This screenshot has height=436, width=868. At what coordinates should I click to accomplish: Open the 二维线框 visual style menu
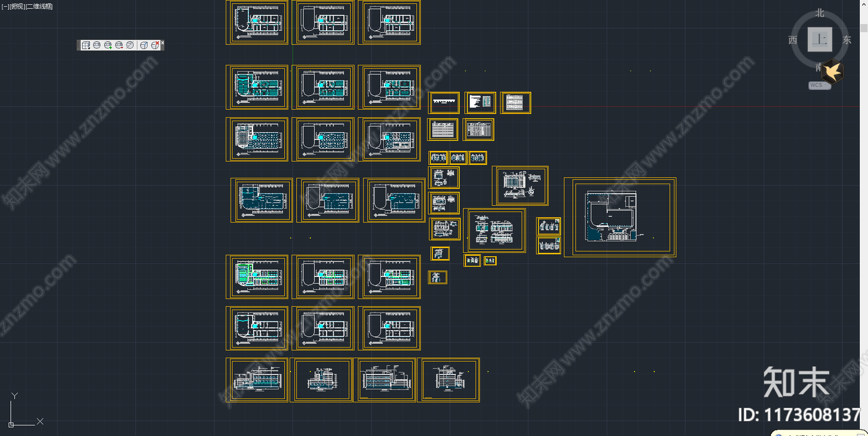coord(40,7)
